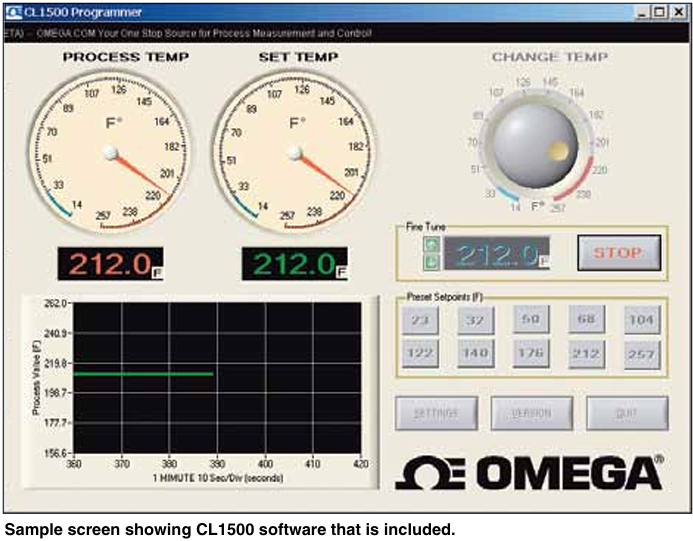The width and height of the screenshot is (693, 541).
Task: Select the 32 preset setpoint
Action: click(475, 320)
